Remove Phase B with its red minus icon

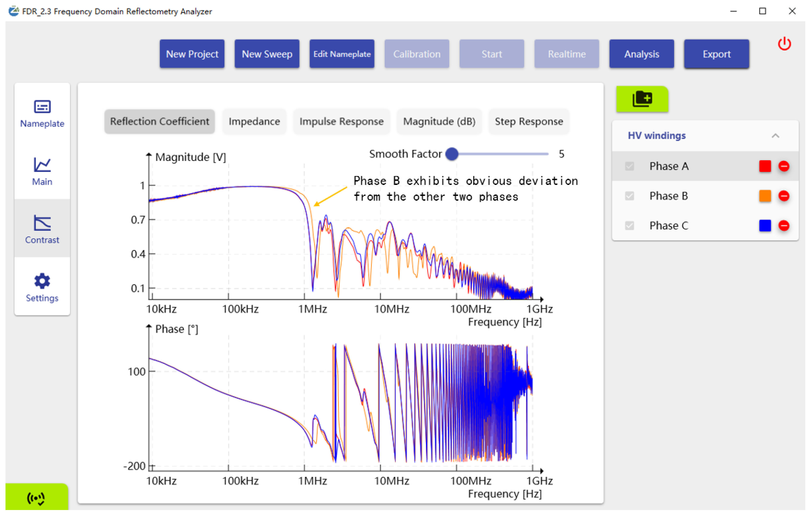click(784, 196)
